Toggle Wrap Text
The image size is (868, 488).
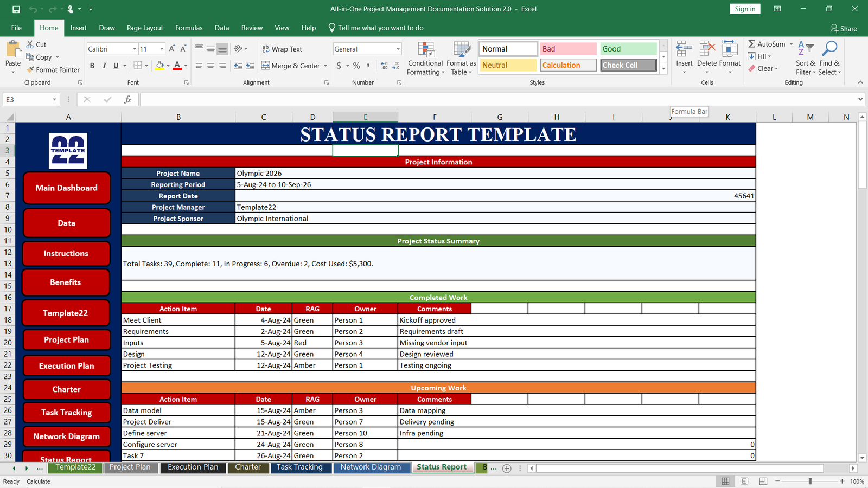click(282, 49)
